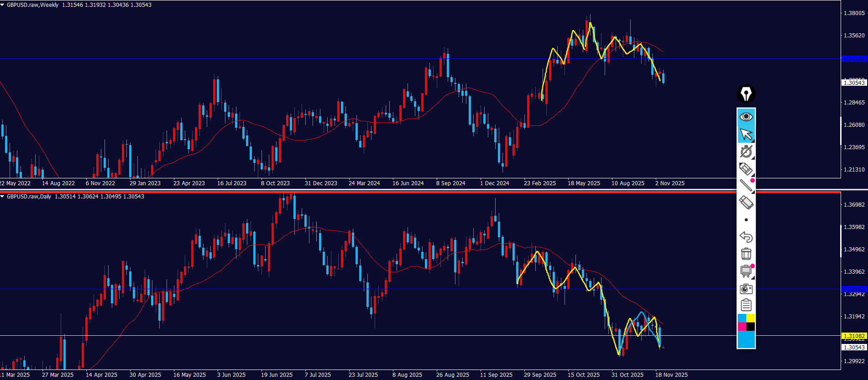Click the brush size dot
The image size is (868, 380).
[x=746, y=220]
